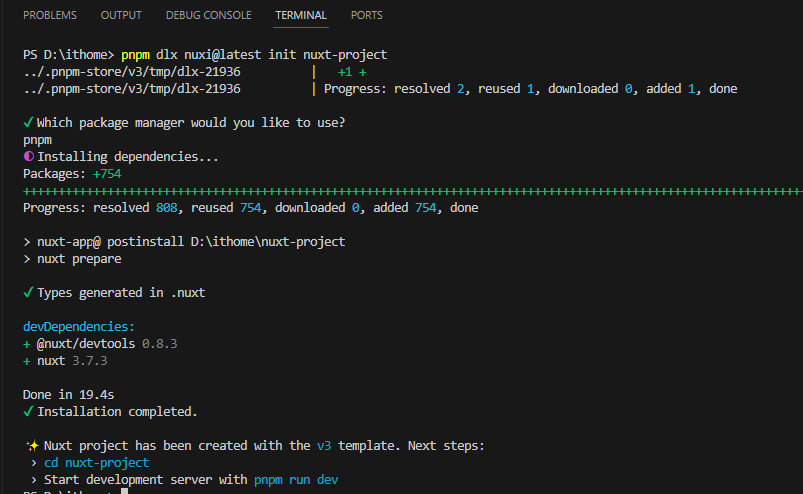The height and width of the screenshot is (494, 803).
Task: Click the 'Progress: resolved 808' line
Action: point(250,208)
